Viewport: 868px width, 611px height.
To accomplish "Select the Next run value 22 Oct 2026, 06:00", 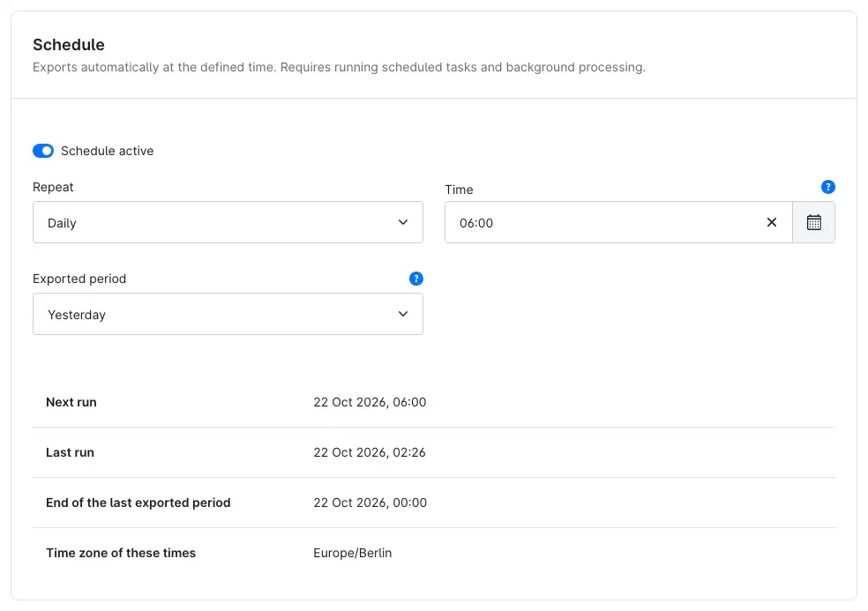I will 370,402.
